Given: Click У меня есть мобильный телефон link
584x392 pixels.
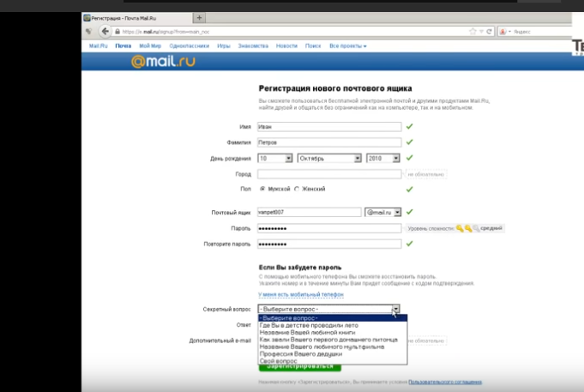Looking at the screenshot, I should [x=301, y=294].
